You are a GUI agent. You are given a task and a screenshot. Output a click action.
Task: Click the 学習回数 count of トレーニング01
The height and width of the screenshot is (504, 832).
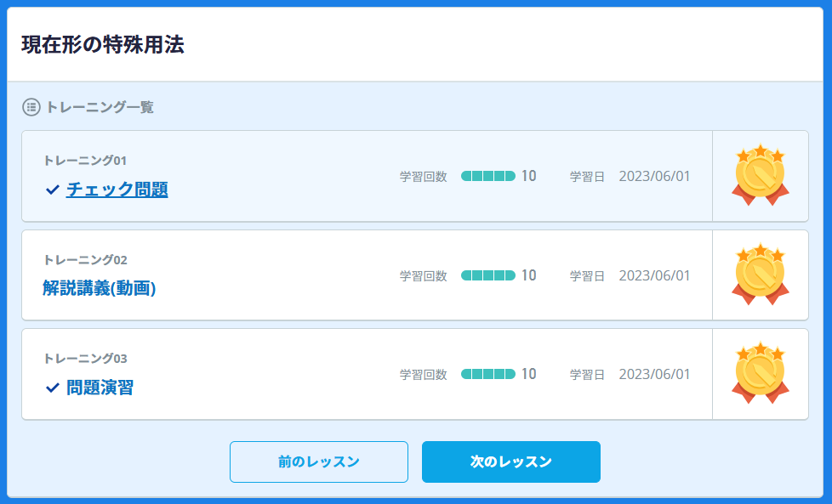pyautogui.click(x=528, y=176)
